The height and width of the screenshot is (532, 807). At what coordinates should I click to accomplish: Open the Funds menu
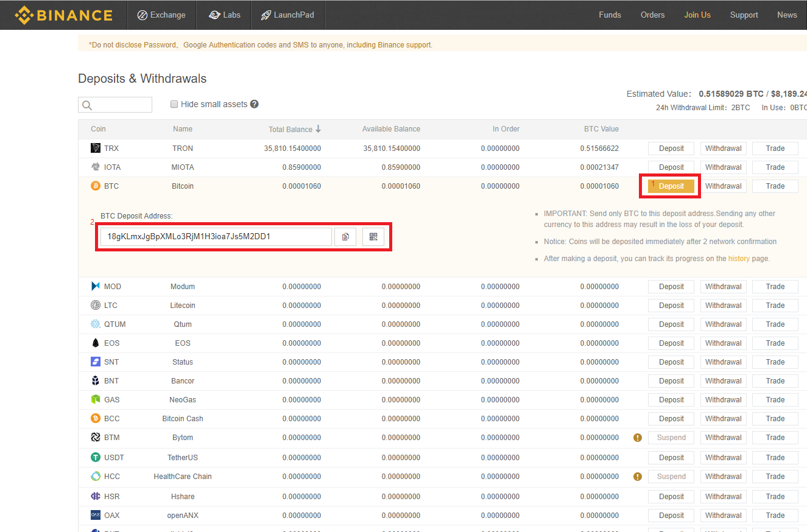pyautogui.click(x=610, y=15)
